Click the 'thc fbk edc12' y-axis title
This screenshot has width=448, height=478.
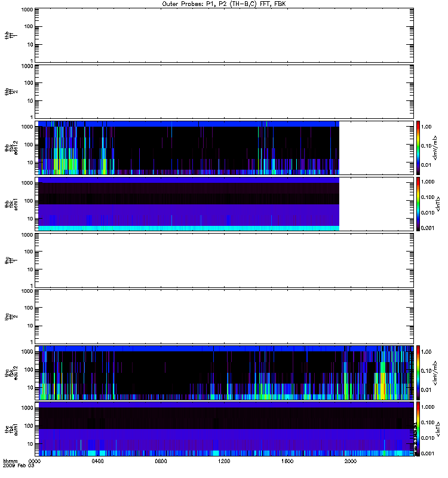pyautogui.click(x=11, y=372)
